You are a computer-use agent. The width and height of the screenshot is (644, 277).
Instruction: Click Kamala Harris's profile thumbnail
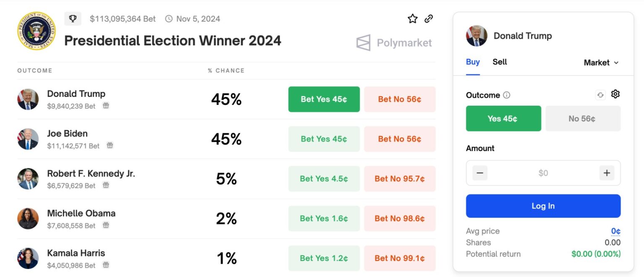coord(28,258)
